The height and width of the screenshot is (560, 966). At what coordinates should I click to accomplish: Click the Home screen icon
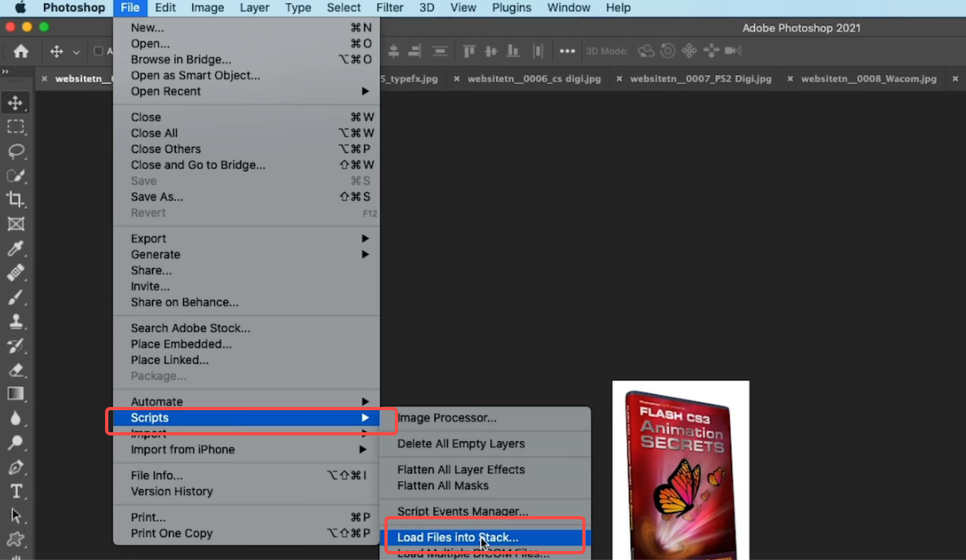[x=20, y=50]
